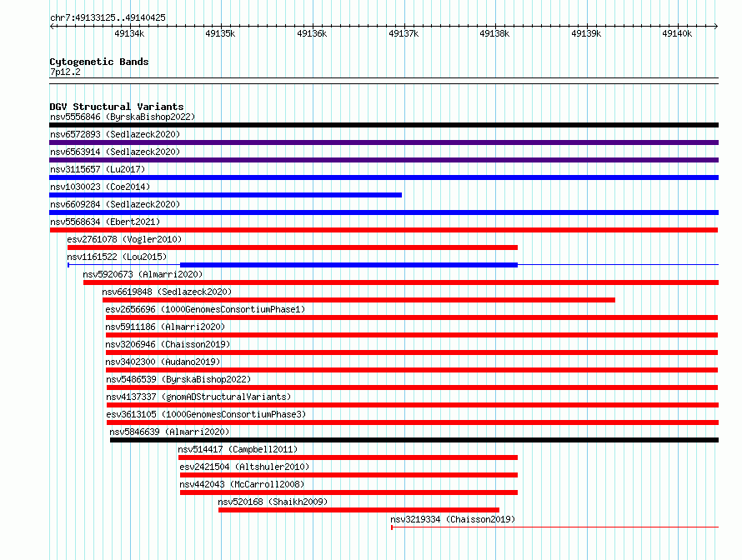This screenshot has height=560, width=742.
Task: Click the purple bar under nsv6572893
Action: point(384,142)
